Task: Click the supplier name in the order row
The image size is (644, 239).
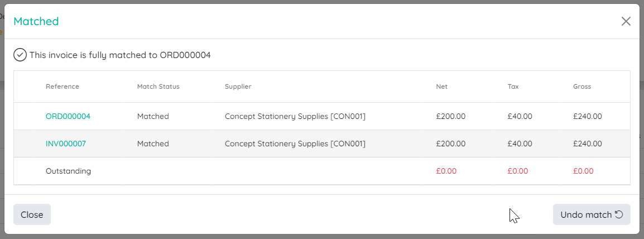Action: click(x=295, y=116)
